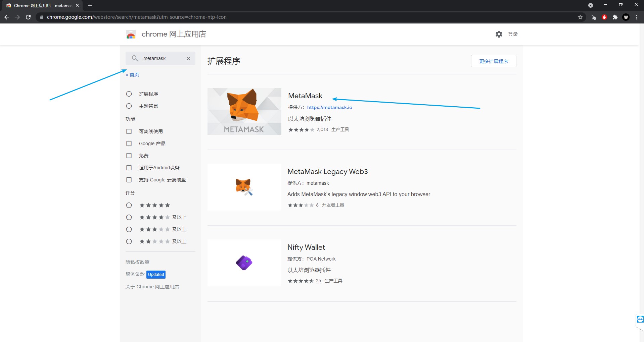The width and height of the screenshot is (644, 342).
Task: Tick the 免费 checkbox
Action: point(129,156)
